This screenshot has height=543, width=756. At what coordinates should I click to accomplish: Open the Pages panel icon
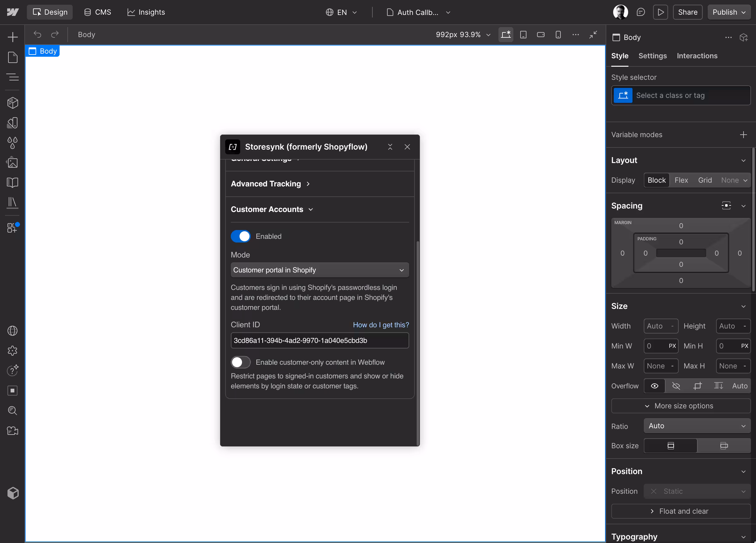(x=12, y=57)
